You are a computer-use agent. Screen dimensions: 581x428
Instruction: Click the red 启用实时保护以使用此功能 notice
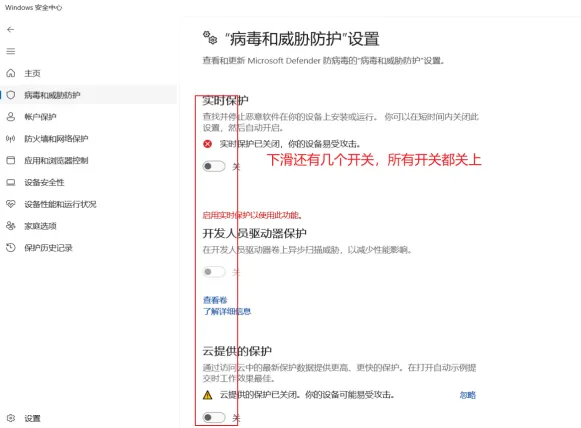pyautogui.click(x=253, y=215)
